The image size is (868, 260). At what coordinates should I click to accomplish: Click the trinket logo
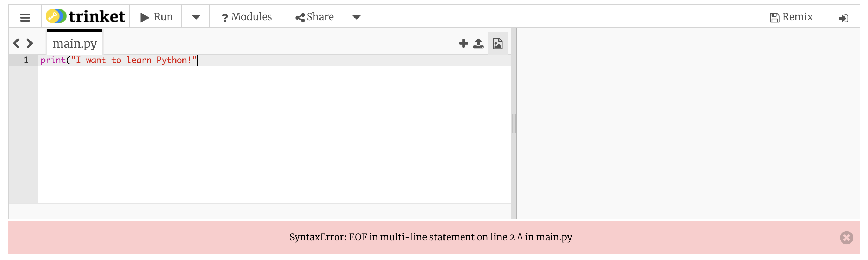click(85, 16)
